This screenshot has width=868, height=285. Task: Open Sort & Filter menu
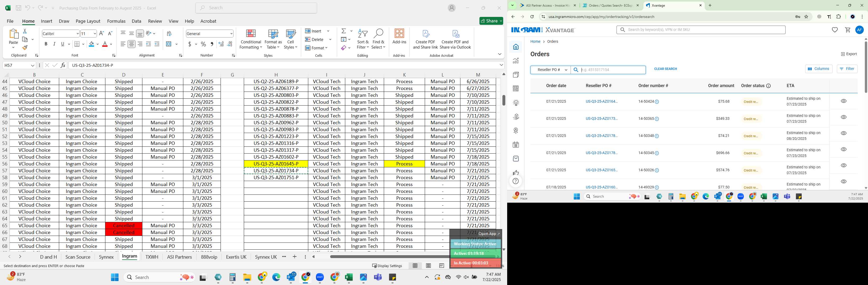[x=363, y=39]
